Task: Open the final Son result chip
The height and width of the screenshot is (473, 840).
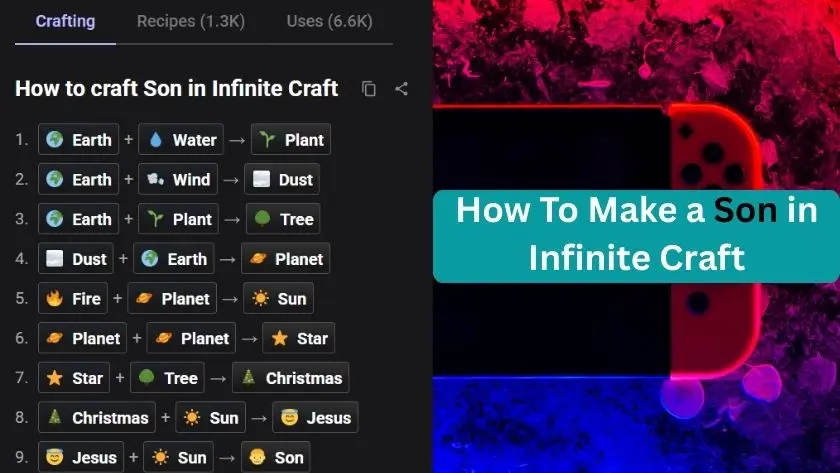Action: pyautogui.click(x=276, y=456)
